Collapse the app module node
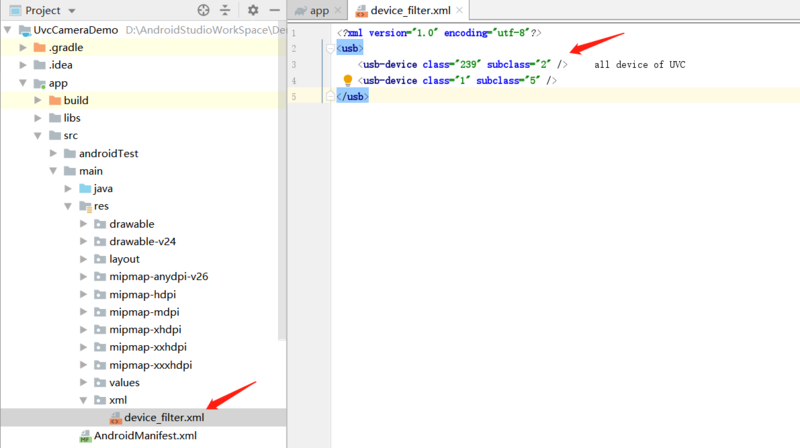The width and height of the screenshot is (800, 448). (23, 83)
